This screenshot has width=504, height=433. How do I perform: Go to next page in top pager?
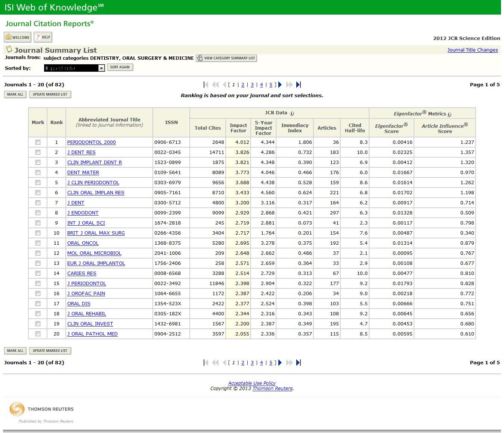(x=280, y=85)
